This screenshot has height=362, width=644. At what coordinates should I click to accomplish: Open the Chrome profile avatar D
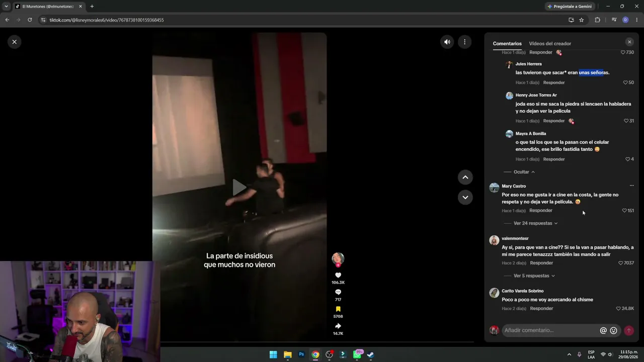(x=625, y=20)
